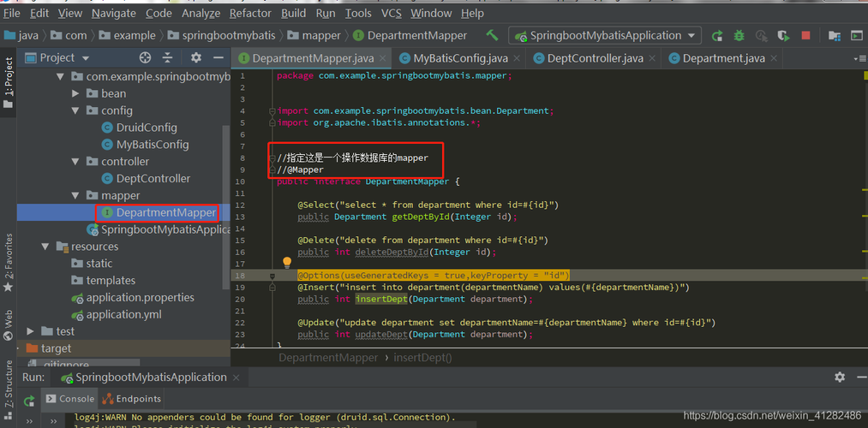Run with coverage icon in toolbar
The image size is (868, 428).
click(x=783, y=36)
